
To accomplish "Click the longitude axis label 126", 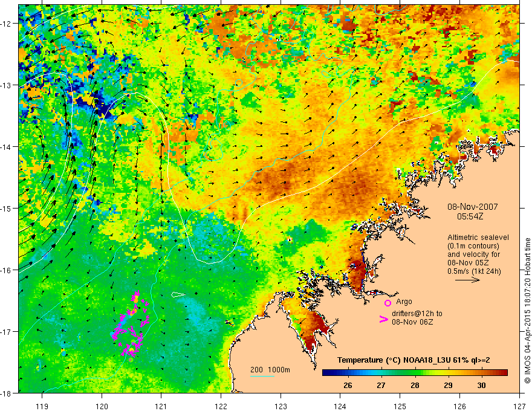I will (459, 406).
